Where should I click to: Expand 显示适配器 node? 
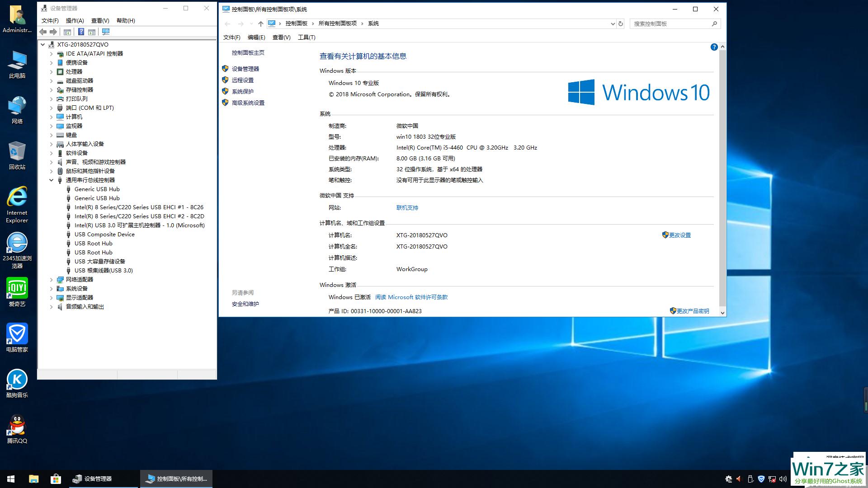pyautogui.click(x=51, y=298)
